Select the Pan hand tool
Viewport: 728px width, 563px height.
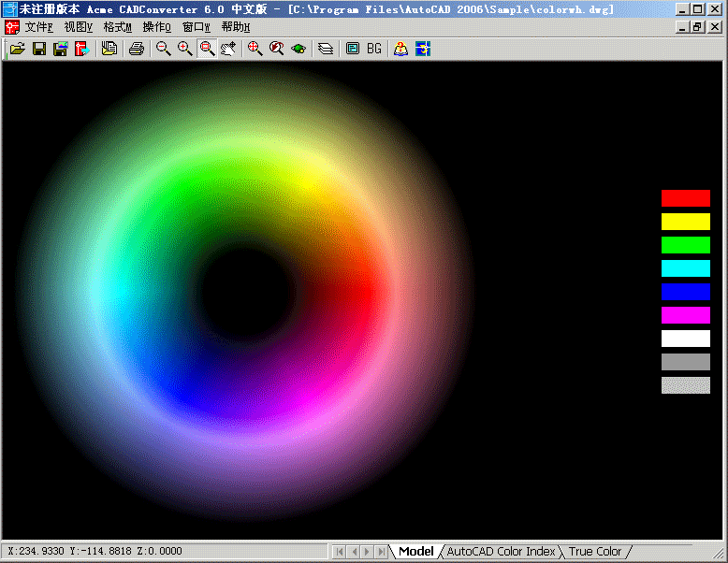(x=228, y=49)
